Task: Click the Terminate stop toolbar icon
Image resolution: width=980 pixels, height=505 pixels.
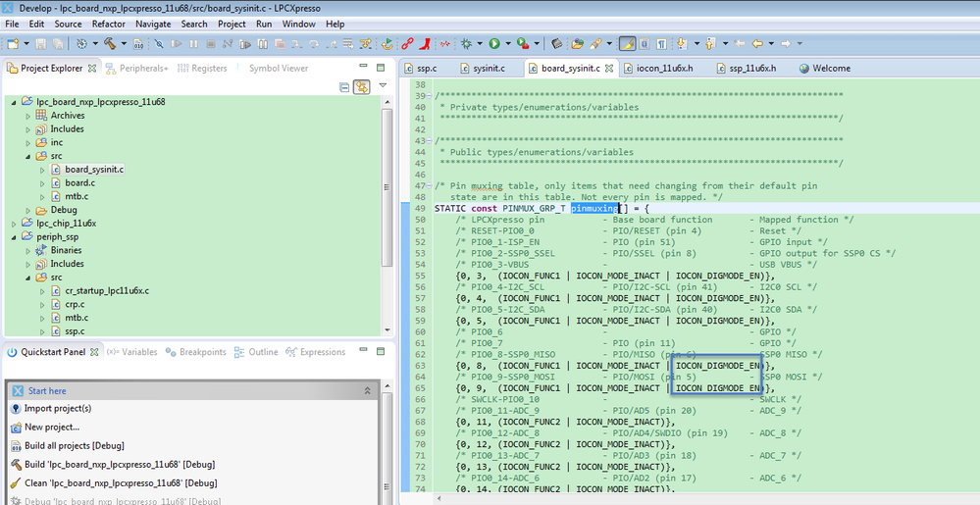Action: coord(211,44)
